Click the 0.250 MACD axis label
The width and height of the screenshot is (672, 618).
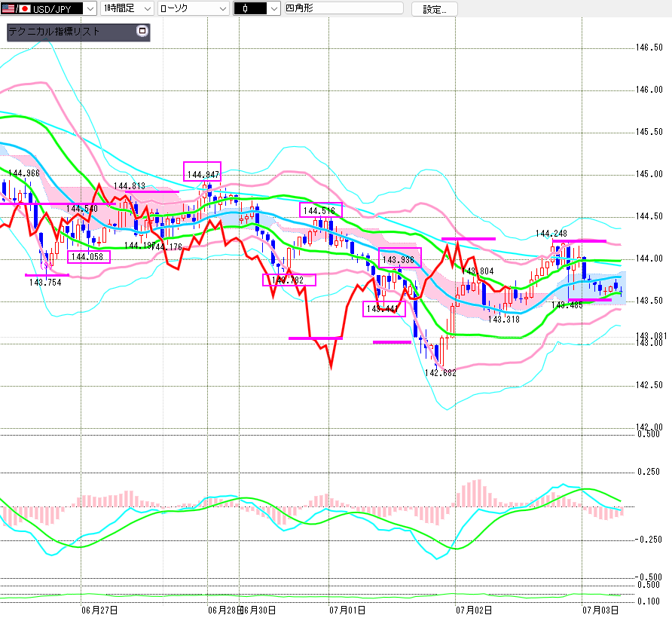click(649, 471)
